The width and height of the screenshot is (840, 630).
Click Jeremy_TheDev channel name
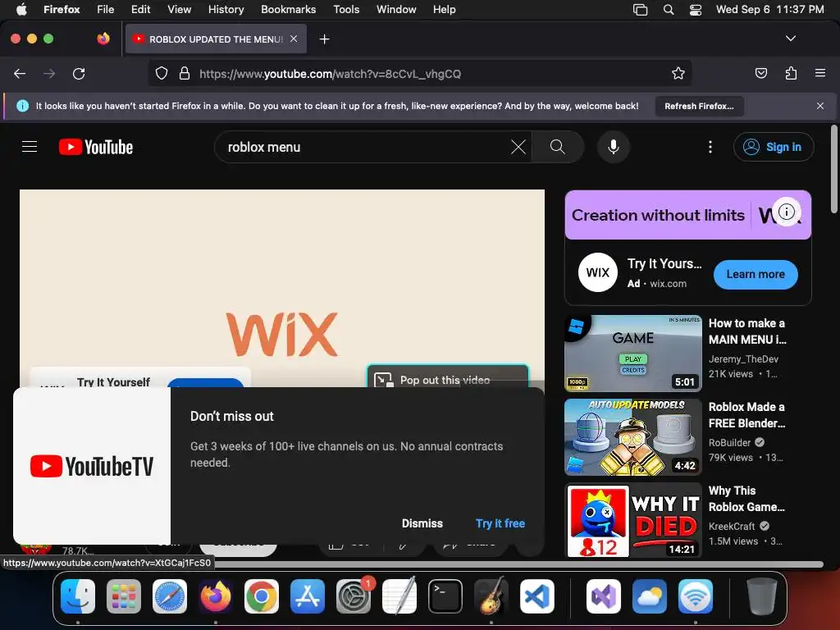(x=743, y=359)
